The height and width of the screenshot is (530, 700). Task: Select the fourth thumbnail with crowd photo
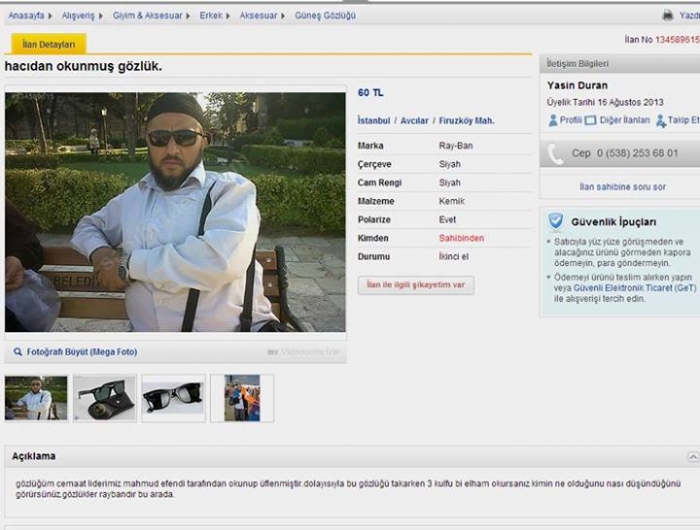[x=242, y=398]
